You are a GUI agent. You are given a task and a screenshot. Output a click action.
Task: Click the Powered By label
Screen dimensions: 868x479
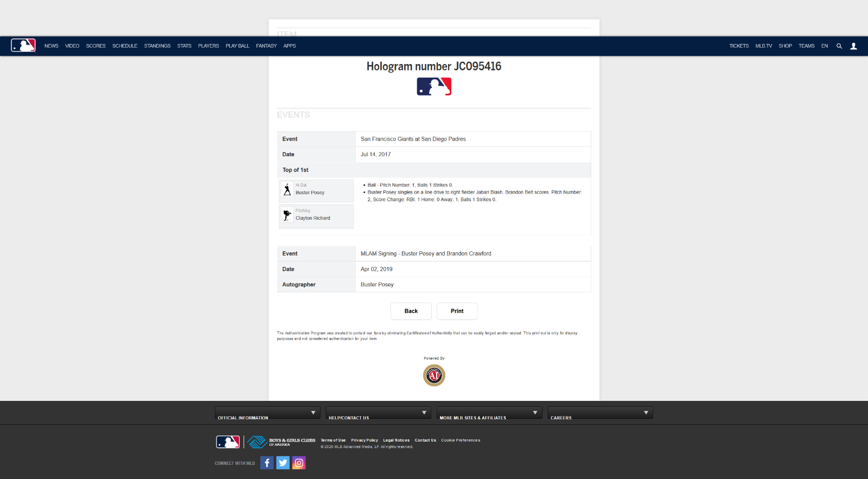[434, 358]
